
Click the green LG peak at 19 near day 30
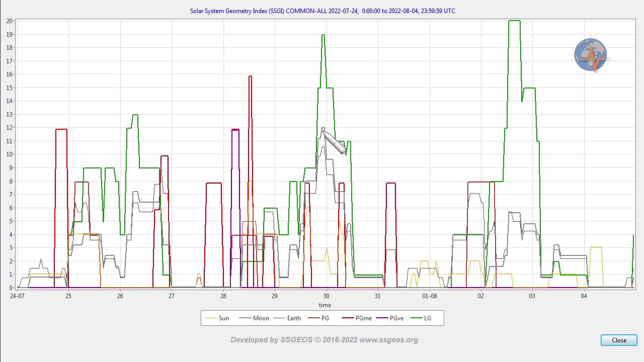pyautogui.click(x=323, y=35)
